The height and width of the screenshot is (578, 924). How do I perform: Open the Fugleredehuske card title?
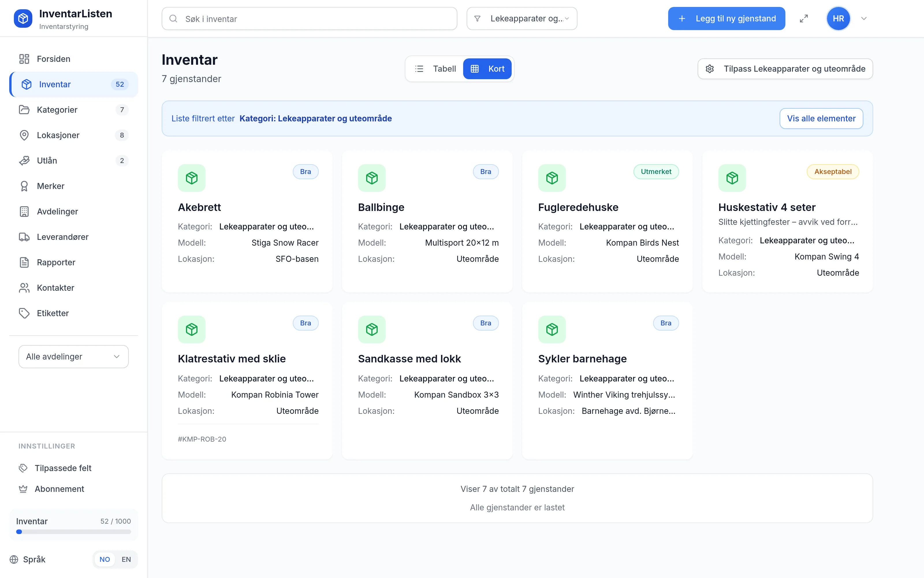tap(578, 207)
